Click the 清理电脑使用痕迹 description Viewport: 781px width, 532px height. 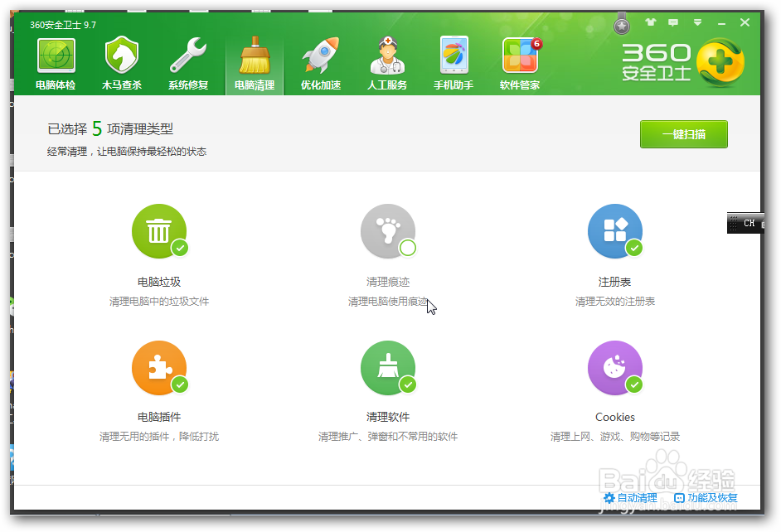388,302
